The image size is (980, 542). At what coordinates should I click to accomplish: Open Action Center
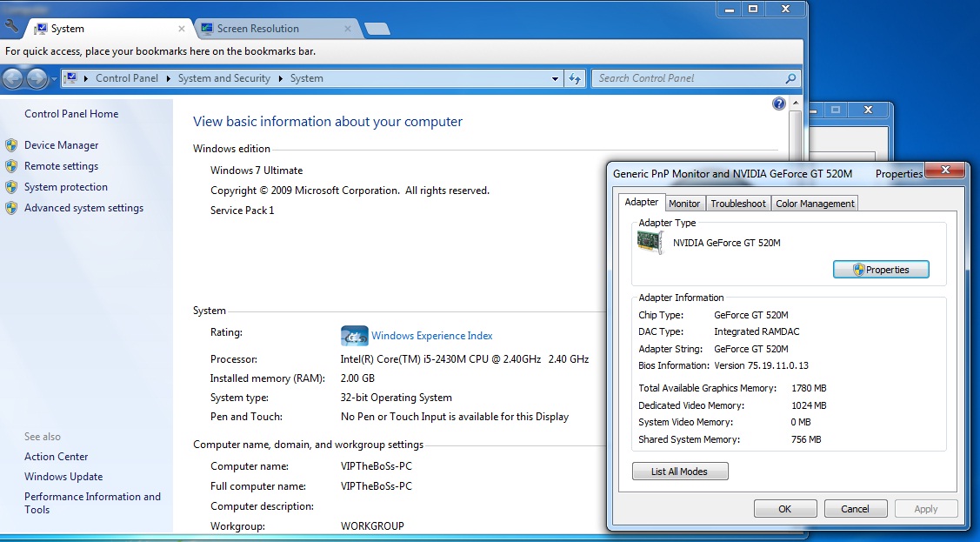point(57,457)
